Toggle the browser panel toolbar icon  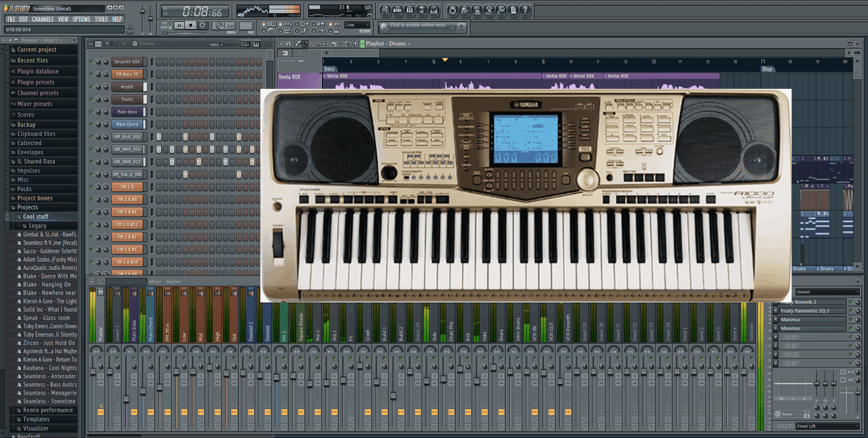[x=422, y=10]
